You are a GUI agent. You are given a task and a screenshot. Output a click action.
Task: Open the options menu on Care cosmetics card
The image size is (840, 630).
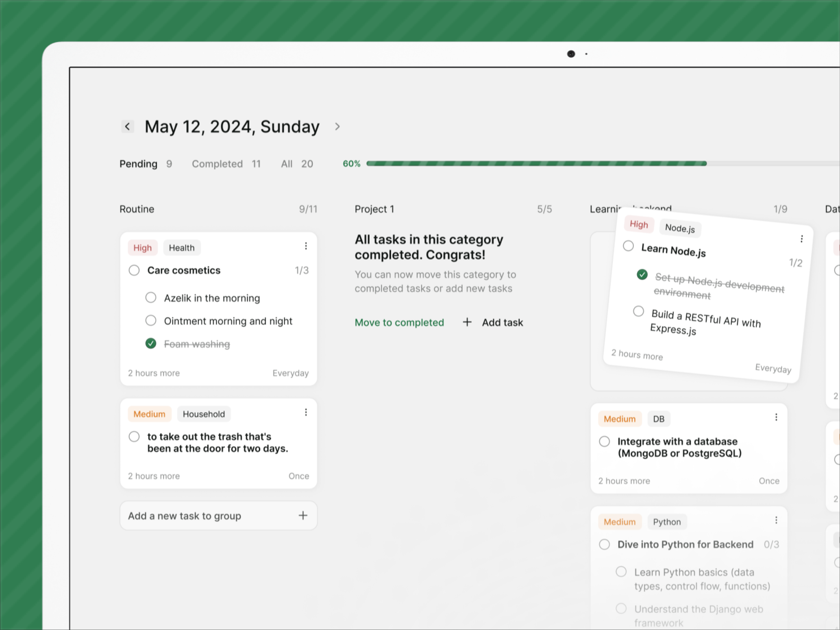click(x=306, y=246)
